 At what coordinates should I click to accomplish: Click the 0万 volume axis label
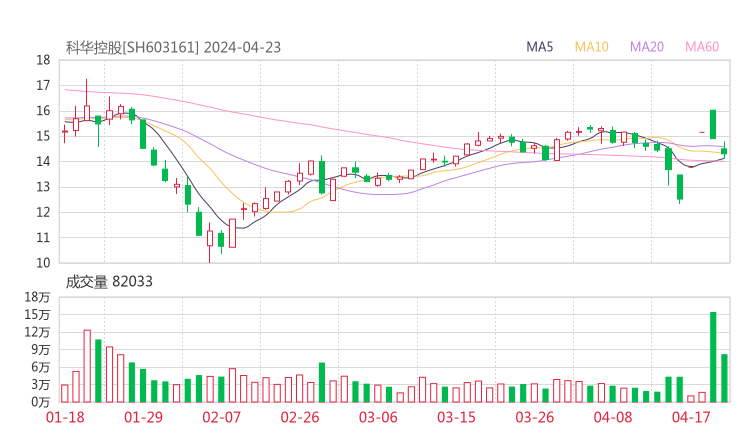(x=41, y=402)
